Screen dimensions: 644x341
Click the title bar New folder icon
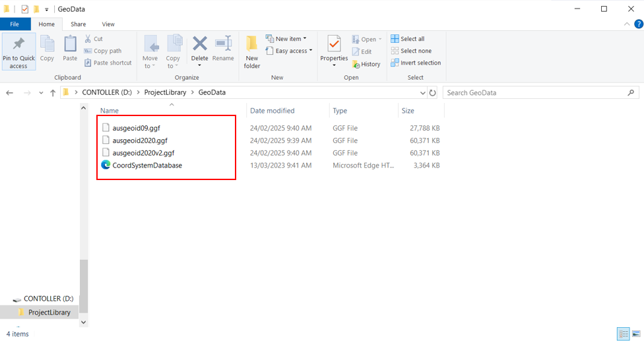[36, 9]
